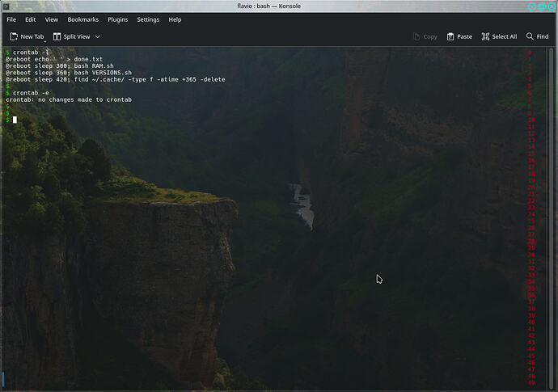558x392 pixels.
Task: Open the Settings menu
Action: 148,19
